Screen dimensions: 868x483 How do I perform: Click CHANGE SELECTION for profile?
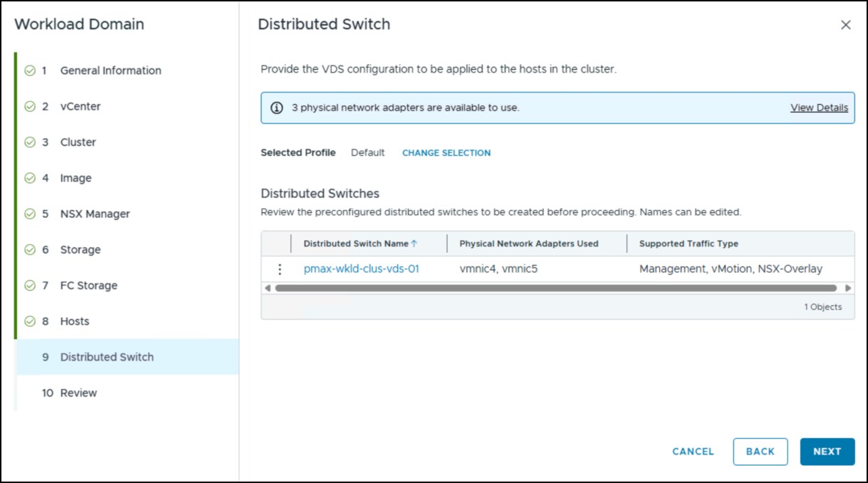(446, 152)
